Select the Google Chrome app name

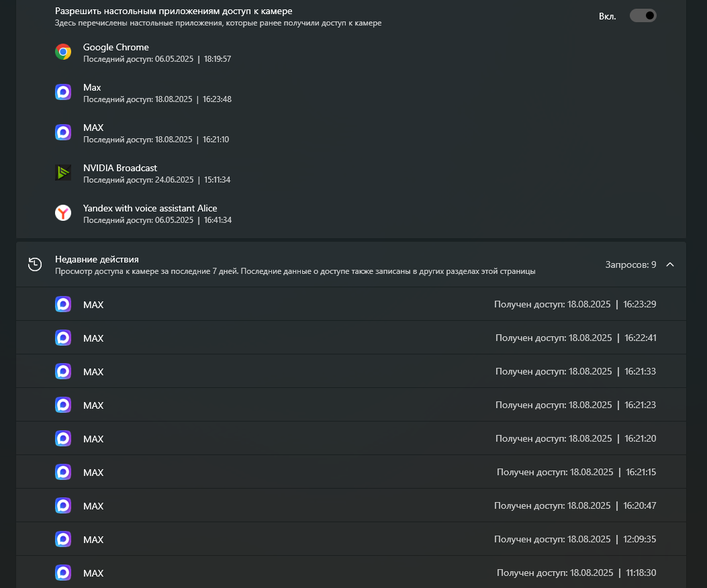tap(116, 47)
